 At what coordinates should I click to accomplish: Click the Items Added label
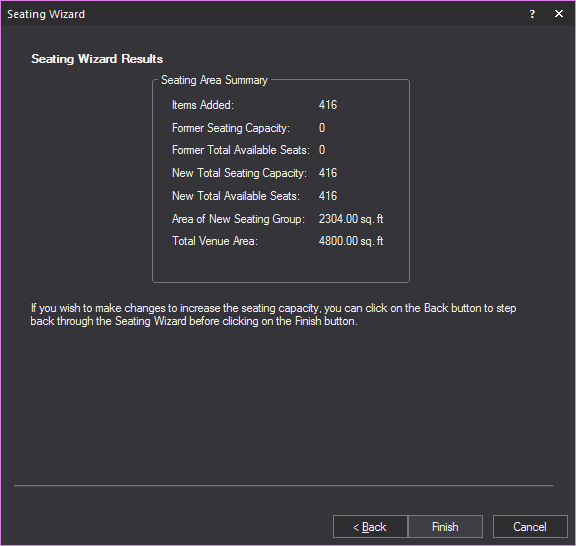click(203, 105)
